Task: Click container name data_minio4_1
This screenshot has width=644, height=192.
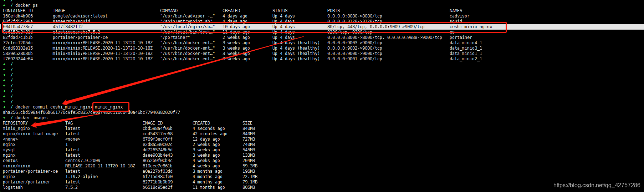Action: click(x=466, y=43)
